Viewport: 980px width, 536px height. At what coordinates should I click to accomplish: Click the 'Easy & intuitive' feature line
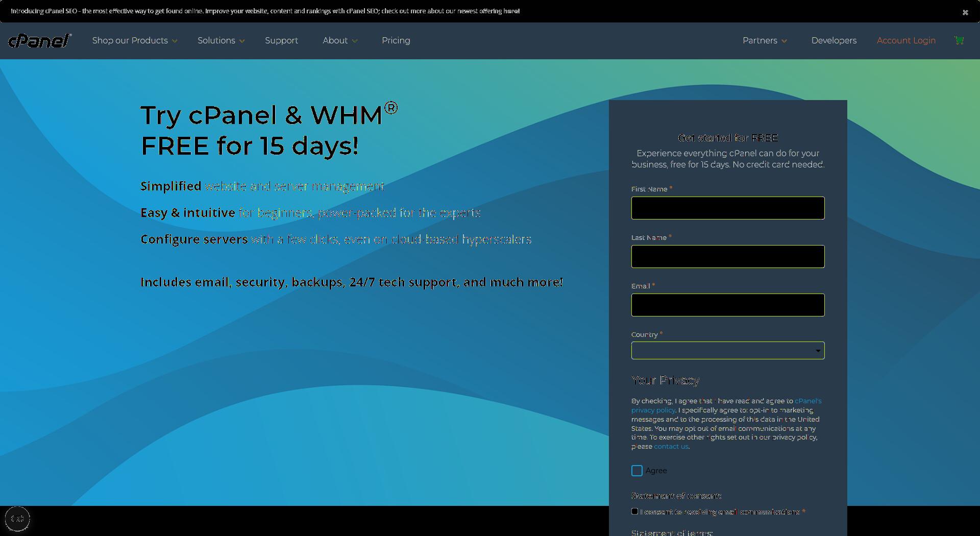(310, 213)
